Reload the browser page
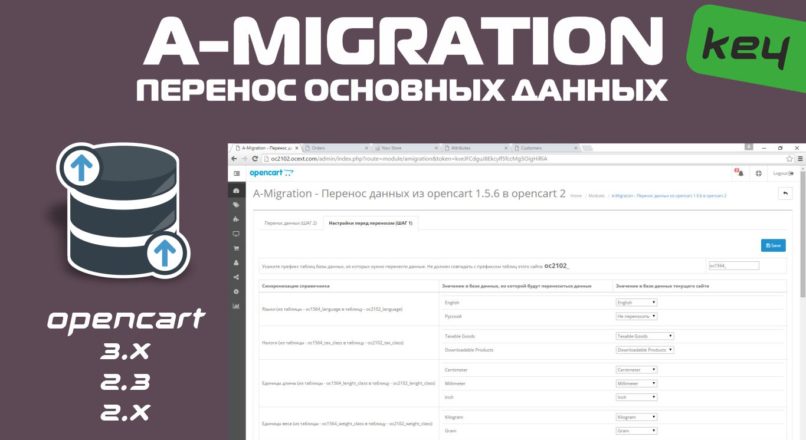This screenshot has width=806, height=440. pos(254,159)
